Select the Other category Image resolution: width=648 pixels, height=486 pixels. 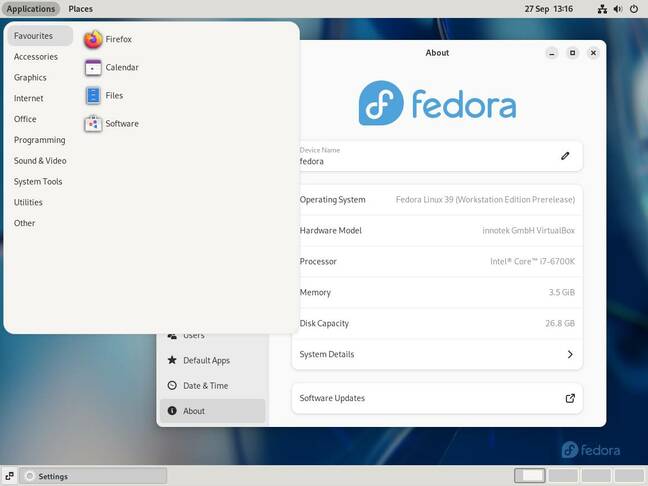click(40, 223)
